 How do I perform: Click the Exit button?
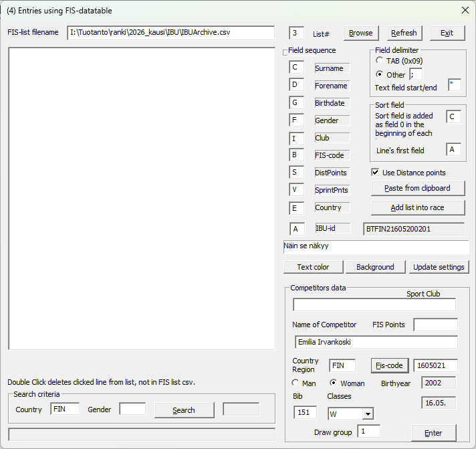(447, 33)
